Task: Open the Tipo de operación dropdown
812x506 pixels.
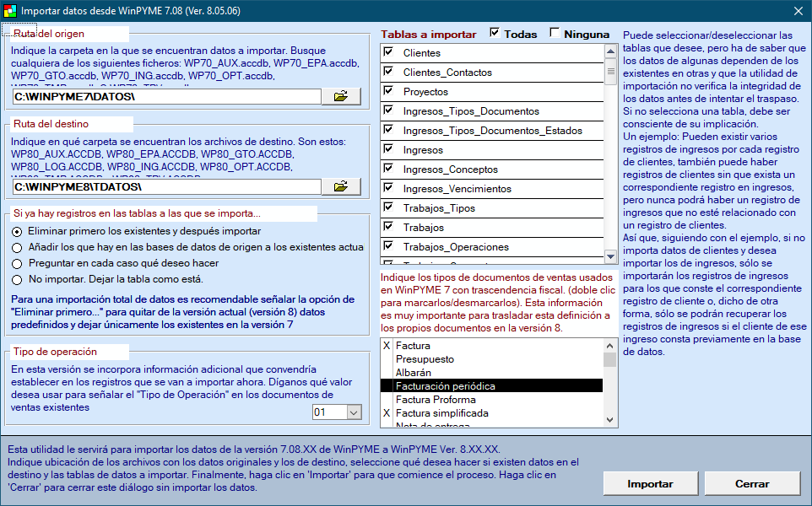Action: [x=353, y=412]
